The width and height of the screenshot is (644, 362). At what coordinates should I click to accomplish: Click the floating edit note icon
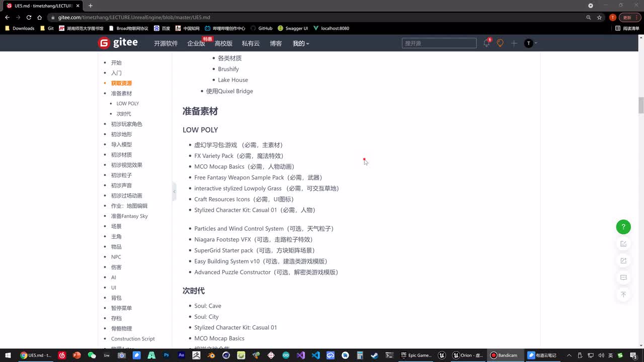[x=623, y=244]
